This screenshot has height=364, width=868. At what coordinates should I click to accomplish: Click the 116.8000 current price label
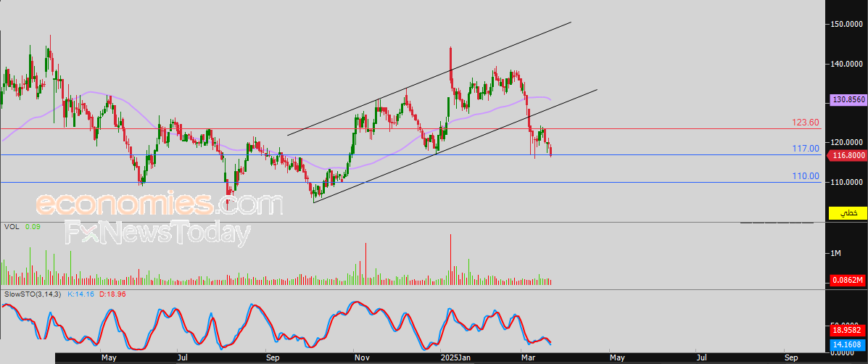(846, 157)
